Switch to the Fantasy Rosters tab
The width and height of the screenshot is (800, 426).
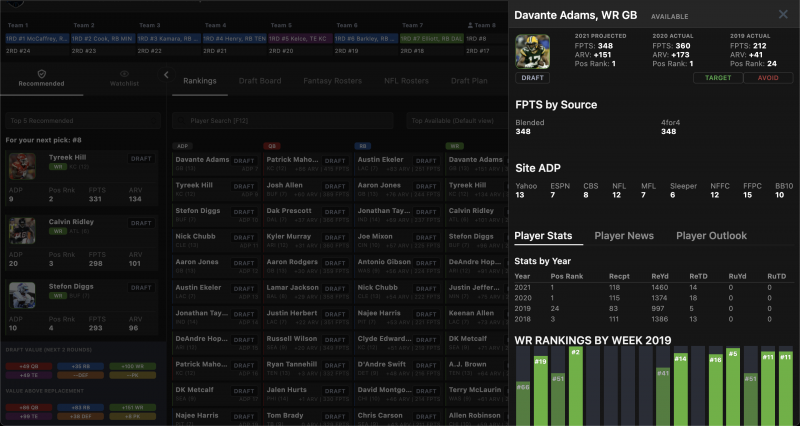pyautogui.click(x=332, y=81)
